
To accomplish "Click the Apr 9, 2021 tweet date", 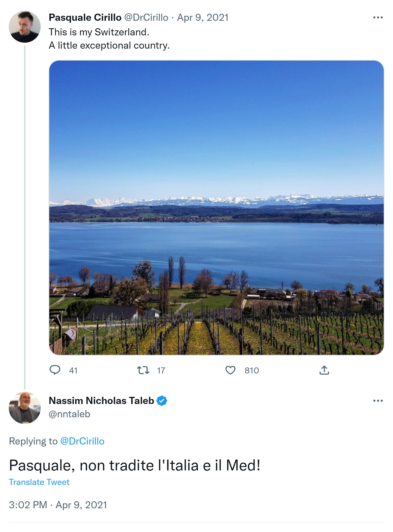I will [x=203, y=18].
